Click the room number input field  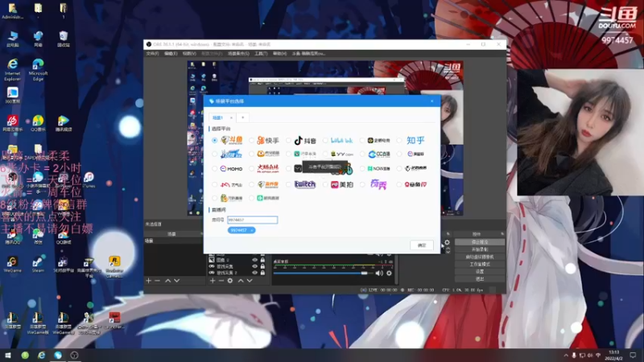[252, 220]
